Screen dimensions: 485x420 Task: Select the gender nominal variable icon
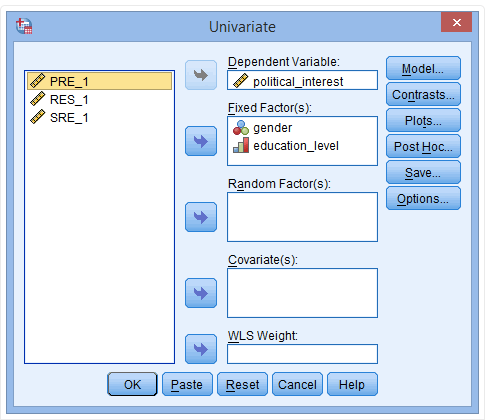pos(241,128)
